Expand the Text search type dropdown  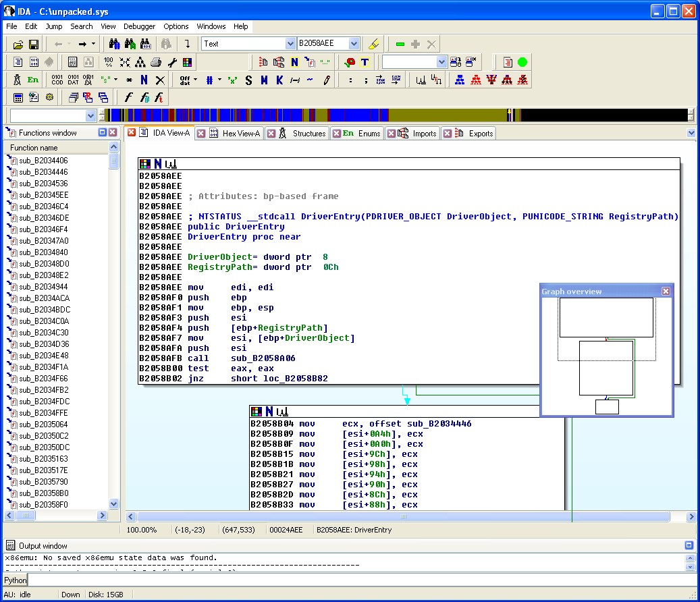click(290, 44)
